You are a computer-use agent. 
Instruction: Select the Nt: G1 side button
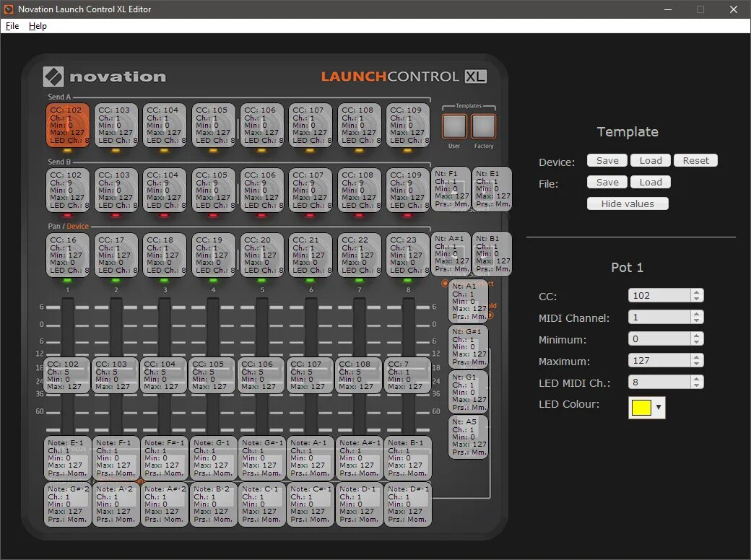coord(469,392)
